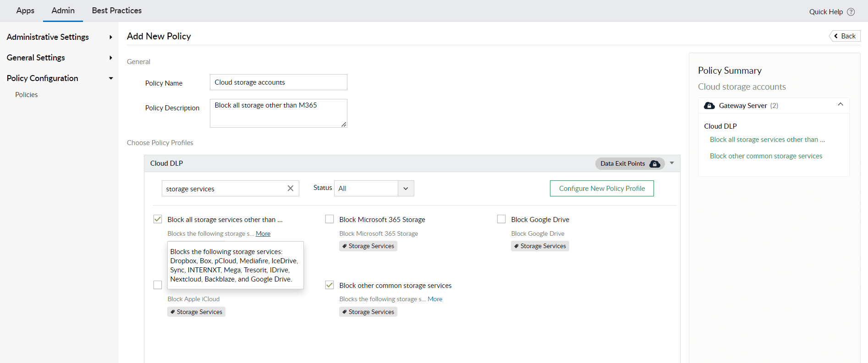868x363 pixels.
Task: Collapse the Gateway Server summary section
Action: [x=840, y=105]
